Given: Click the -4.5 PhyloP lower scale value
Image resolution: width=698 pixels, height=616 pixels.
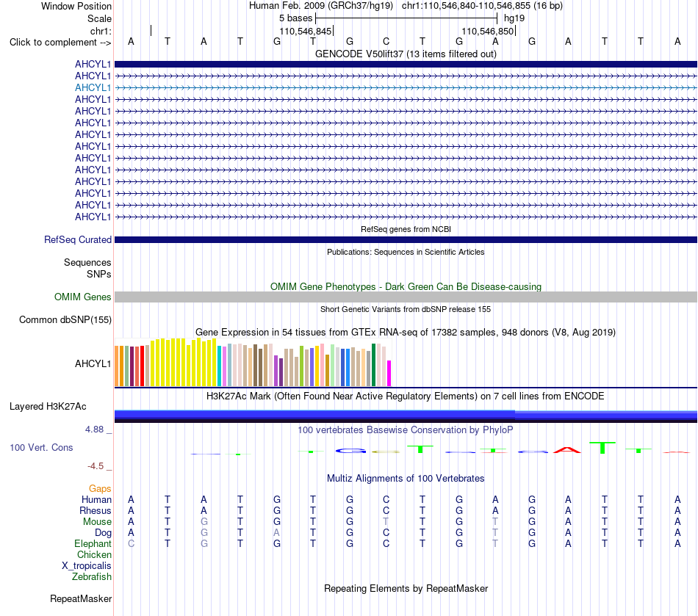Looking at the screenshot, I should point(96,466).
